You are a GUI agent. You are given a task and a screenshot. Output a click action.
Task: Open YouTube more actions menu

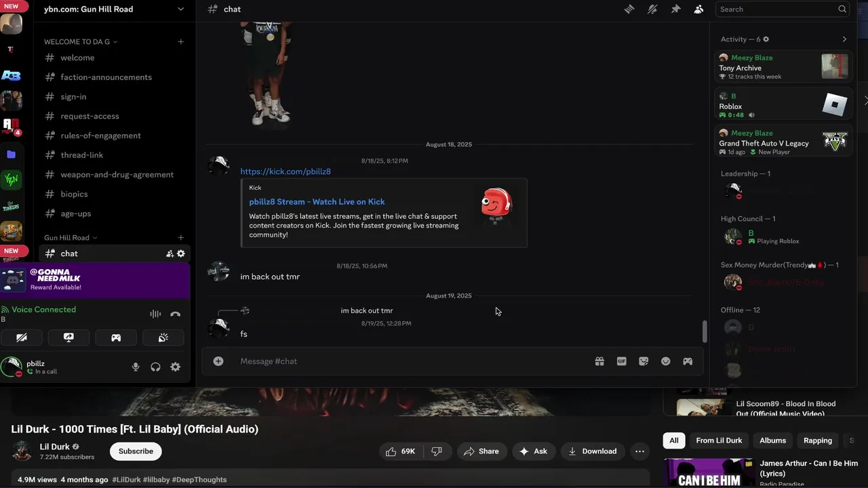pyautogui.click(x=639, y=451)
